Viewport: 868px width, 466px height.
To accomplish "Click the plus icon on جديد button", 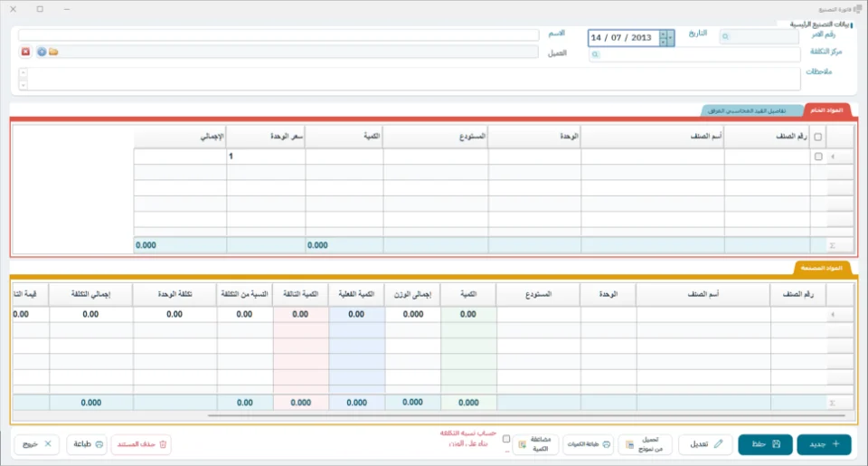I will (x=835, y=444).
